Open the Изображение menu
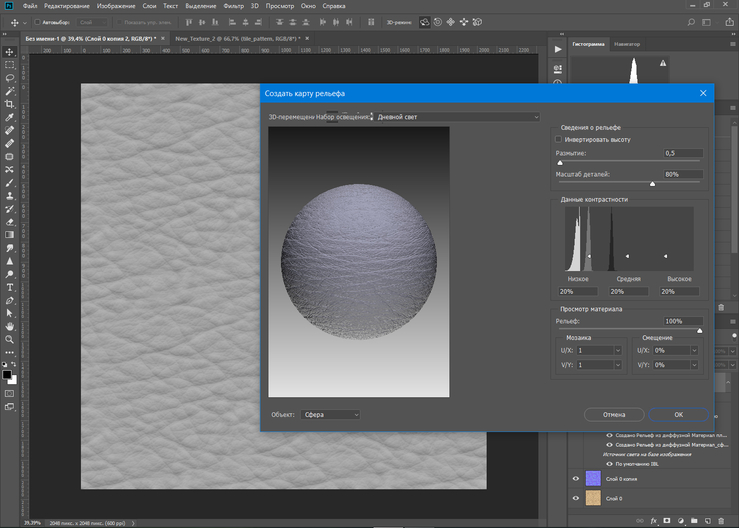The height and width of the screenshot is (528, 739). [x=115, y=6]
